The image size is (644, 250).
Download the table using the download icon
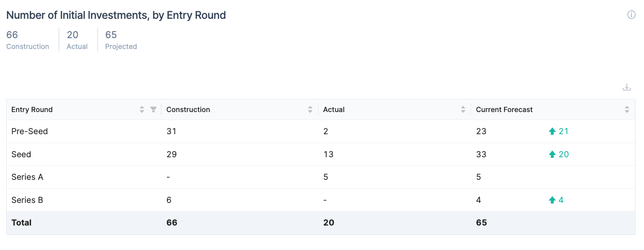tap(627, 87)
